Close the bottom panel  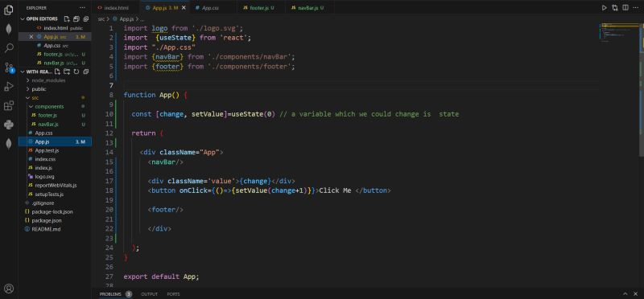pos(635,293)
